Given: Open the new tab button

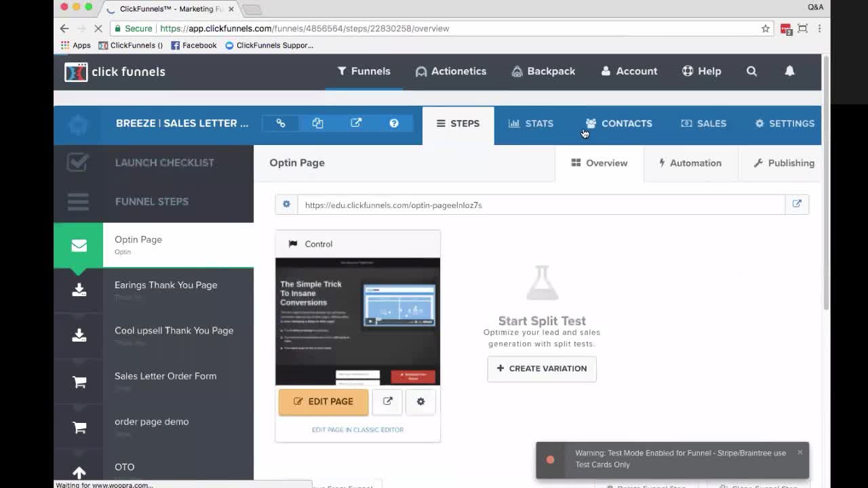Looking at the screenshot, I should 252,9.
